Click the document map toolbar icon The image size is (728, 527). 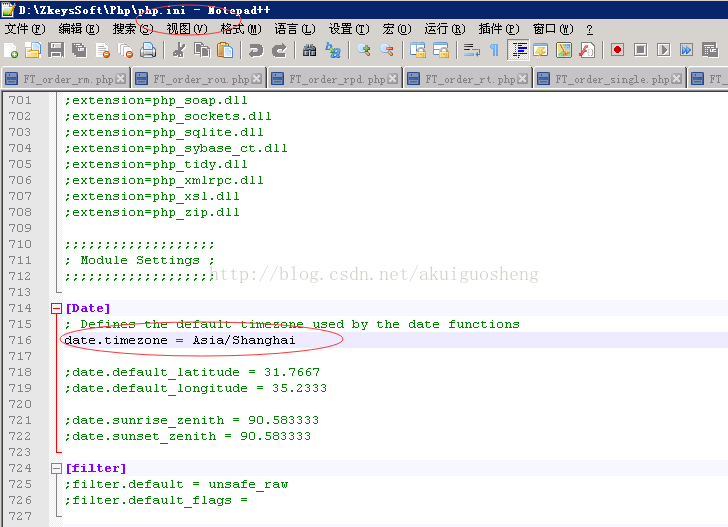click(564, 50)
